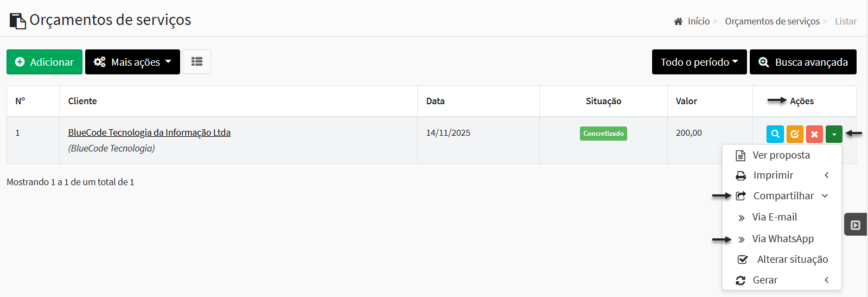868x297 pixels.
Task: Open the Todo o período filter
Action: [x=699, y=62]
